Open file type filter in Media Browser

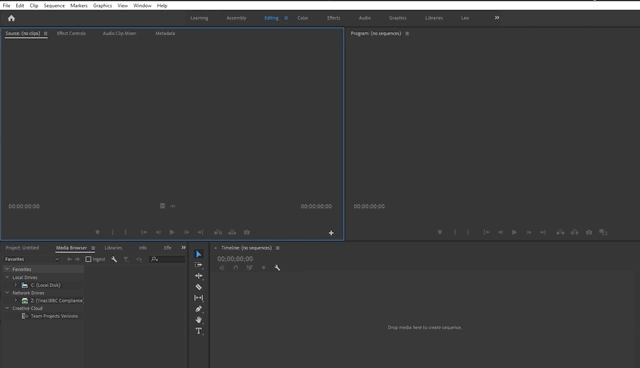(x=126, y=259)
